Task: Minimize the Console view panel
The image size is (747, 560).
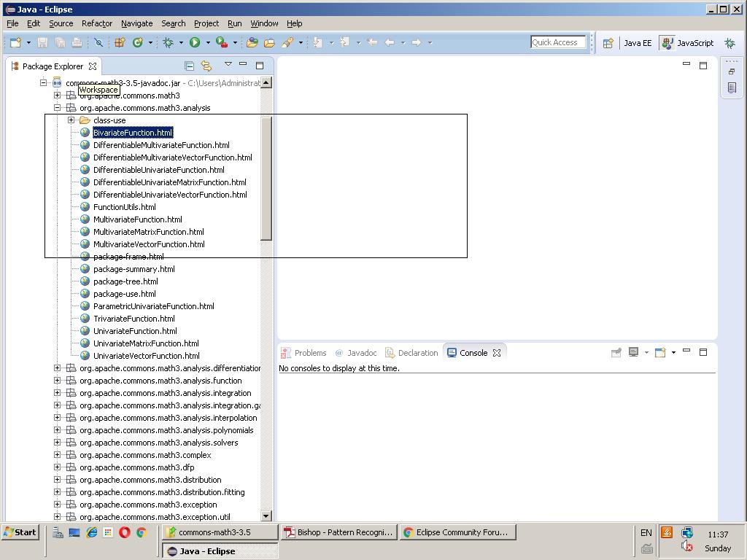Action: [686, 351]
